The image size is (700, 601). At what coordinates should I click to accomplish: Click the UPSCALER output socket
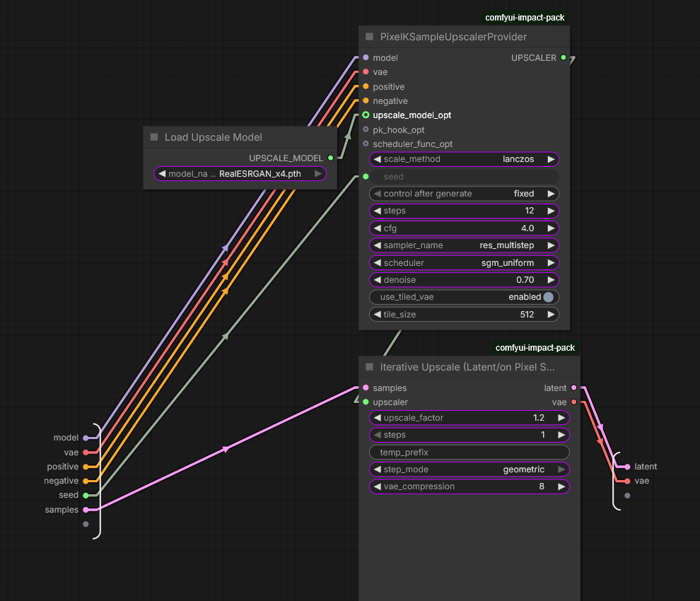pos(564,57)
